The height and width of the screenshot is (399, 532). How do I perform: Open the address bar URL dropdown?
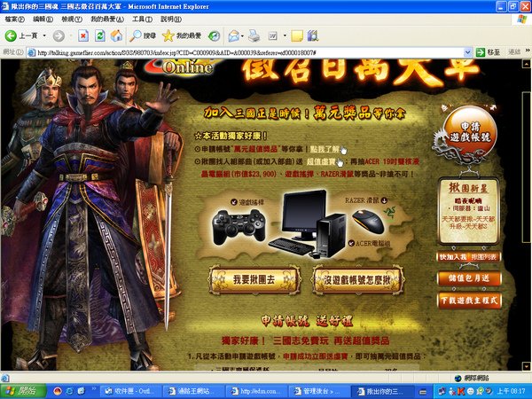pyautogui.click(x=467, y=52)
